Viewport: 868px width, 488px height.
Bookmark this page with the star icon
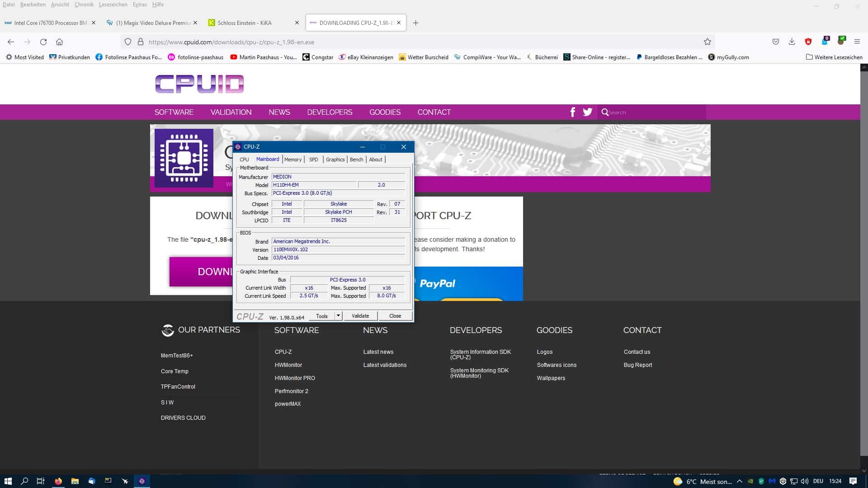click(708, 42)
